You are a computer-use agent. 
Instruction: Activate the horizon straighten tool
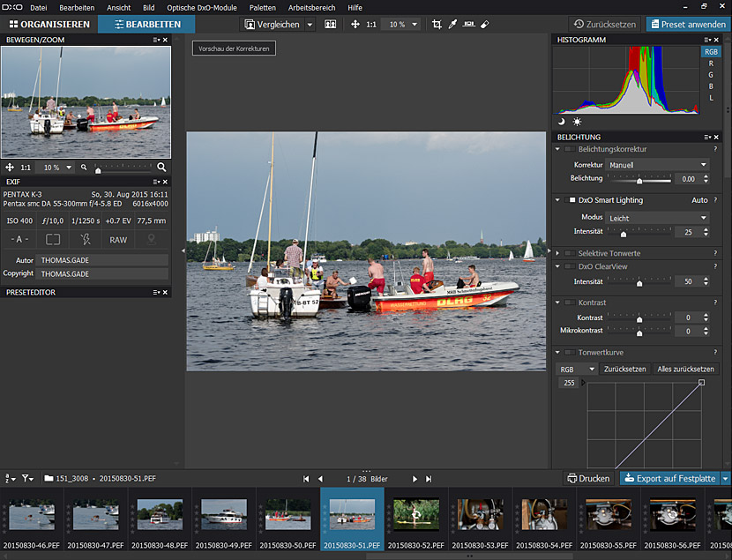[x=468, y=25]
